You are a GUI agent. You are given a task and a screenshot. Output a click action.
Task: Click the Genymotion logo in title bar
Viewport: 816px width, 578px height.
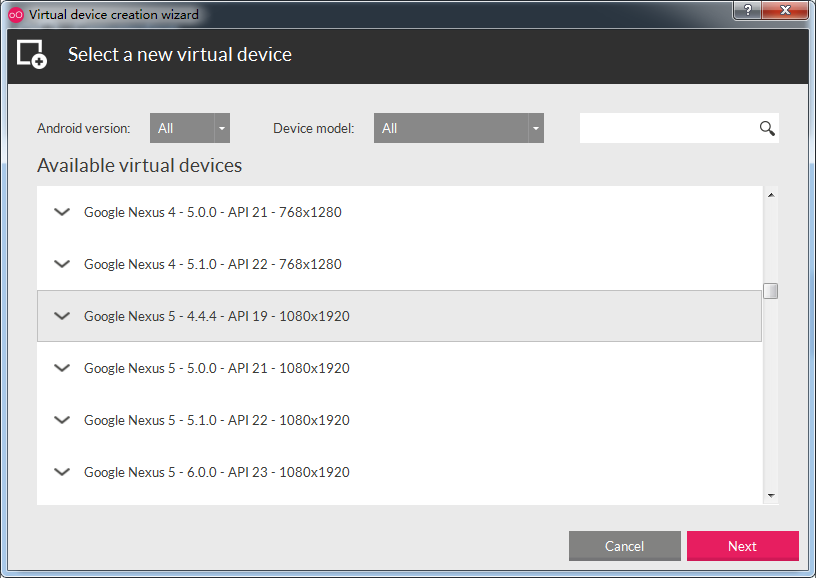(x=16, y=15)
